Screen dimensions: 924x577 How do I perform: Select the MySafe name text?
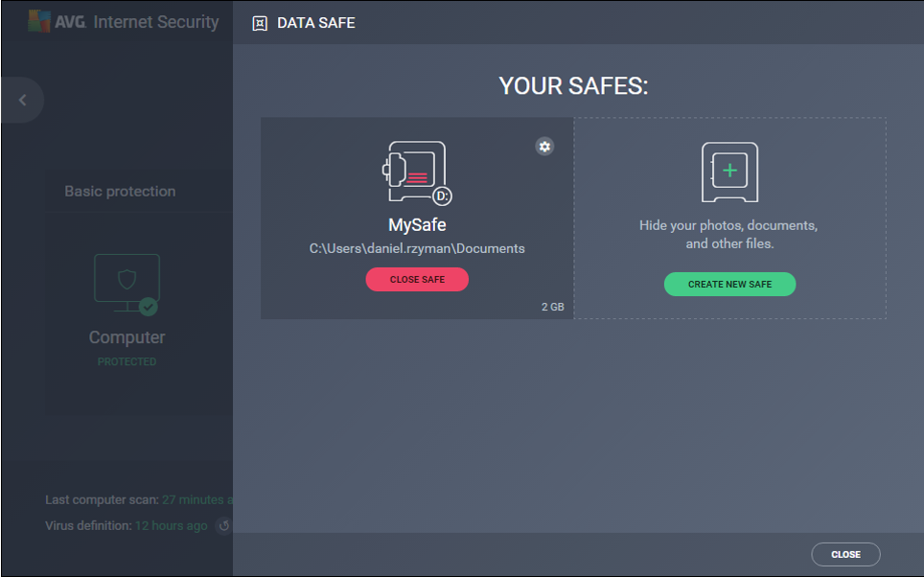coord(417,224)
